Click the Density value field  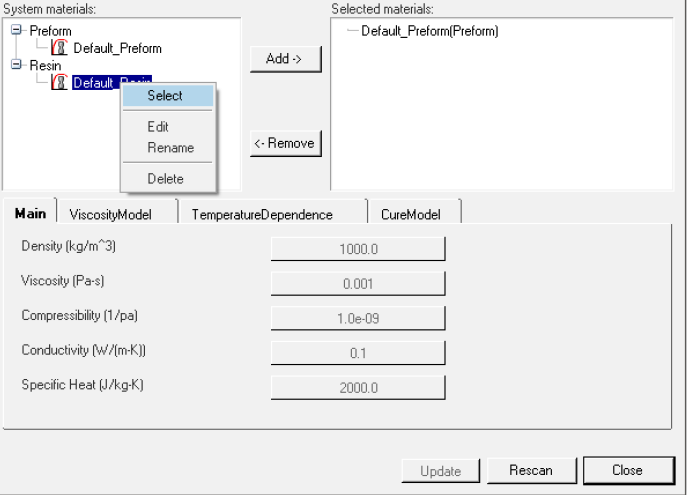(357, 249)
